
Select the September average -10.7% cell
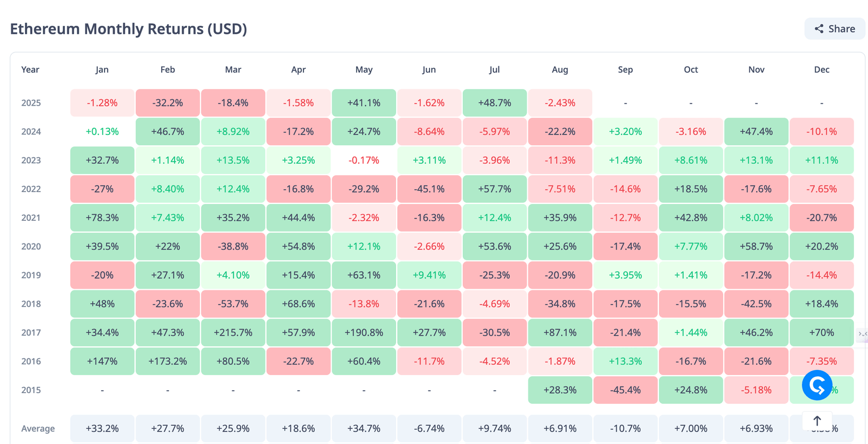click(626, 429)
